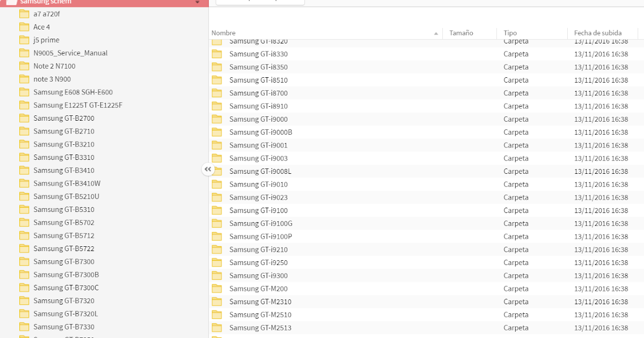644x338 pixels.
Task: Open the Samsung GT-i9100P folder name
Action: tap(261, 237)
